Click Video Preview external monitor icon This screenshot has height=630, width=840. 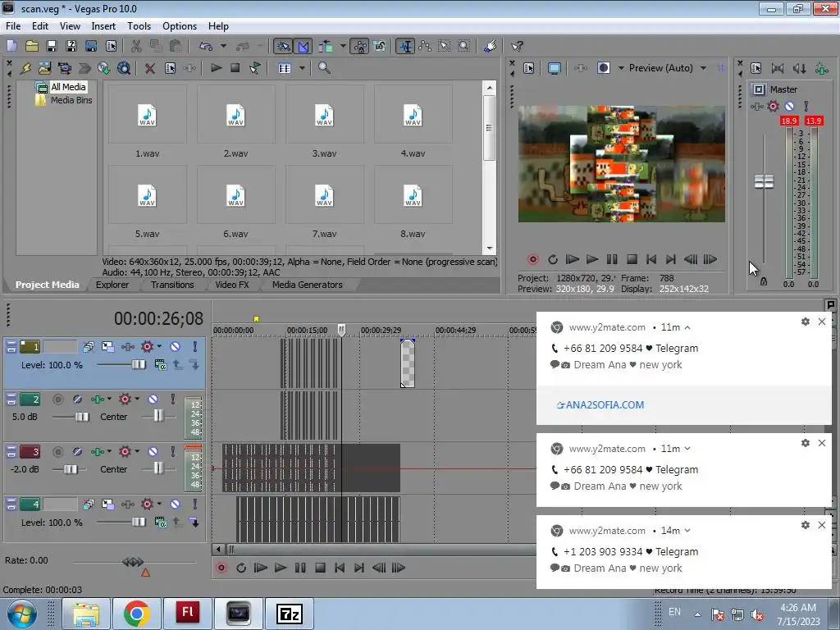pyautogui.click(x=555, y=68)
